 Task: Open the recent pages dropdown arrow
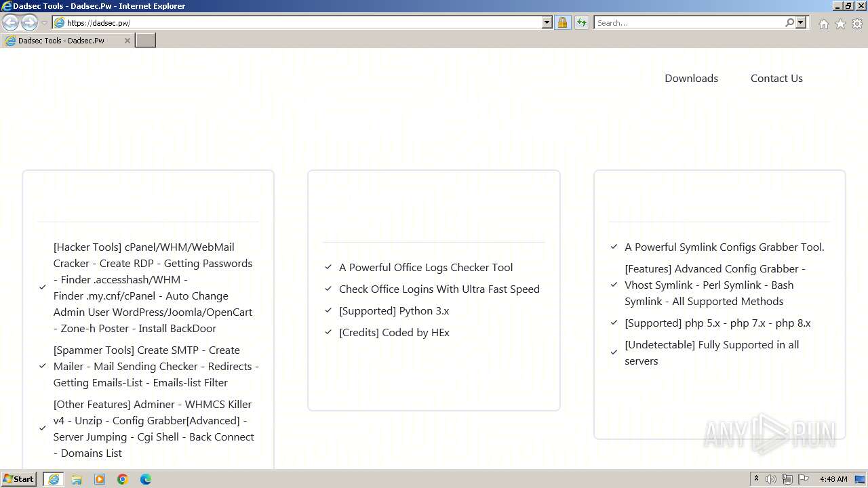(45, 23)
